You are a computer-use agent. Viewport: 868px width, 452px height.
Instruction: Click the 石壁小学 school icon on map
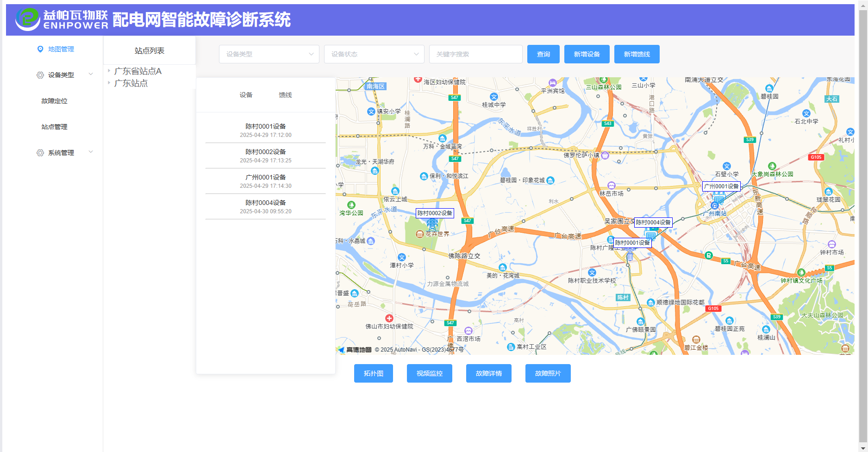(x=727, y=166)
